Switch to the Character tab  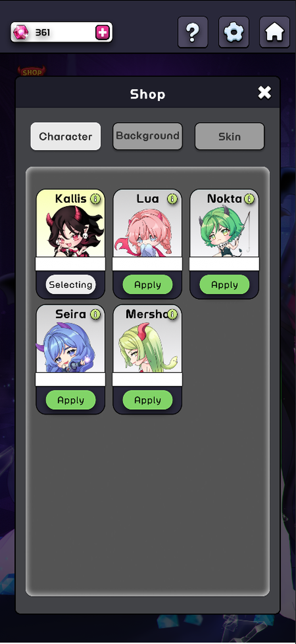[66, 136]
